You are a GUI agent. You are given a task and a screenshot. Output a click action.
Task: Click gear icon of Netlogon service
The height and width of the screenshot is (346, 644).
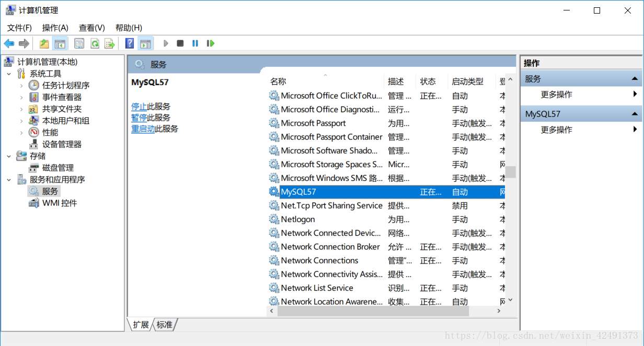pos(274,220)
